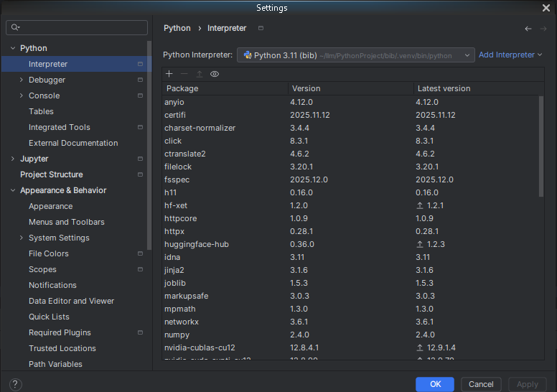Click the forward navigation arrow
Screen dimensions: 557x392
point(543,29)
